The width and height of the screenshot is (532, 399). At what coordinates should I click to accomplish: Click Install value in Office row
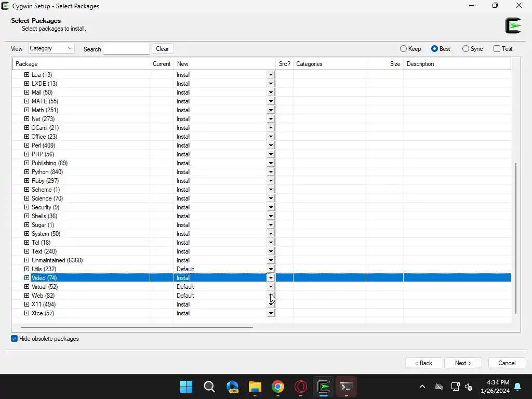pos(183,137)
